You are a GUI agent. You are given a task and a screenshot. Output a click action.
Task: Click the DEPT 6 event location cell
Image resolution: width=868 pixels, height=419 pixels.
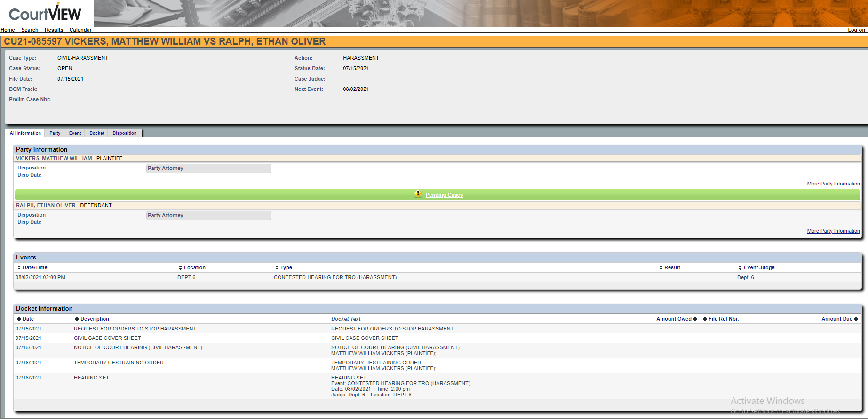(x=186, y=278)
